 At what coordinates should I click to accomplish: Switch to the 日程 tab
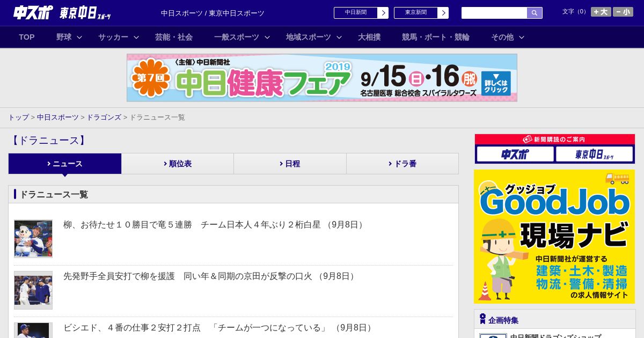click(290, 164)
